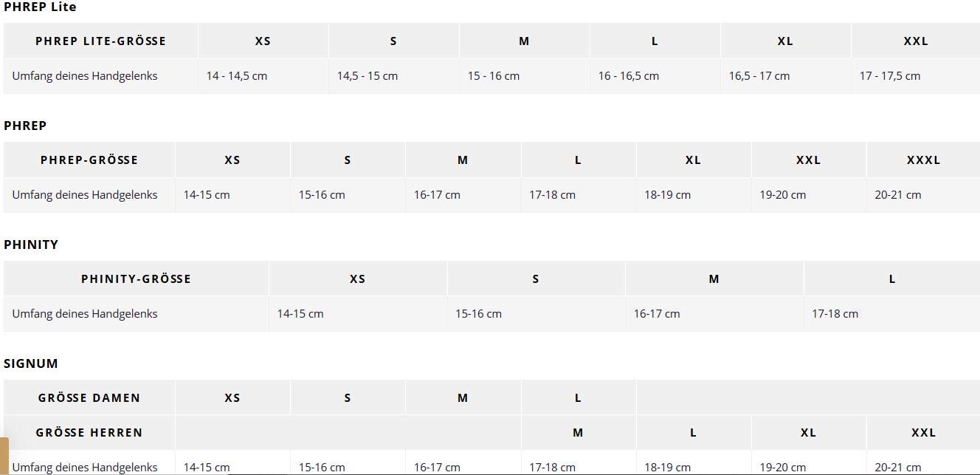The image size is (980, 475).
Task: Click the PHINITY-GRÖSSE header cell
Action: (x=136, y=279)
